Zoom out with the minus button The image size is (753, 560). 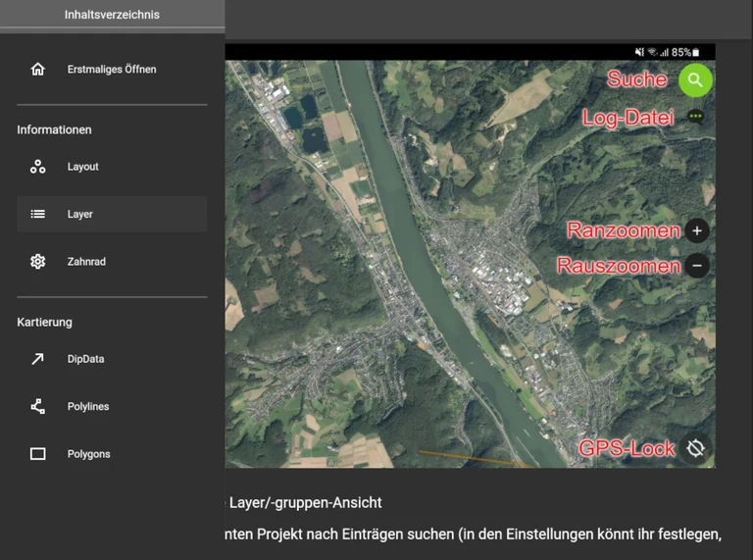(696, 266)
